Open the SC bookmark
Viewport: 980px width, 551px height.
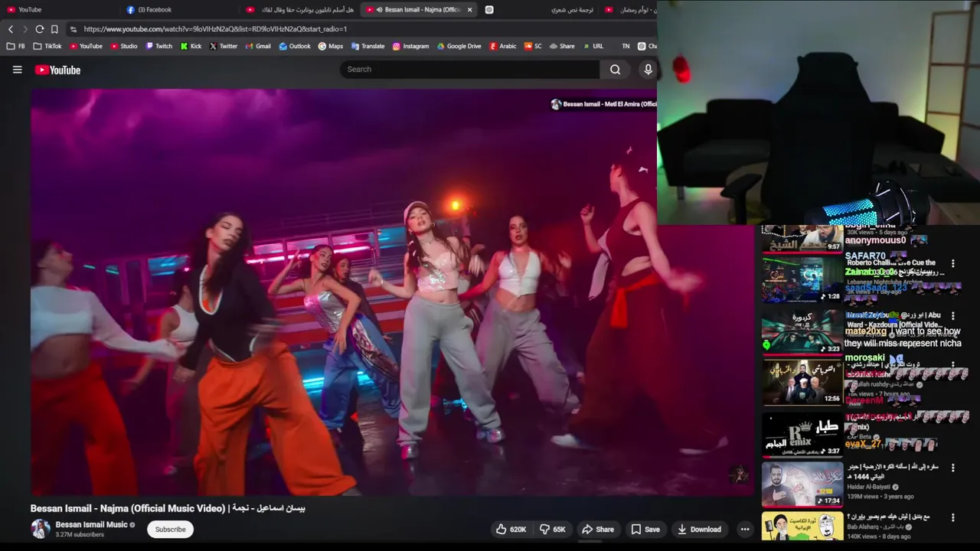(533, 46)
